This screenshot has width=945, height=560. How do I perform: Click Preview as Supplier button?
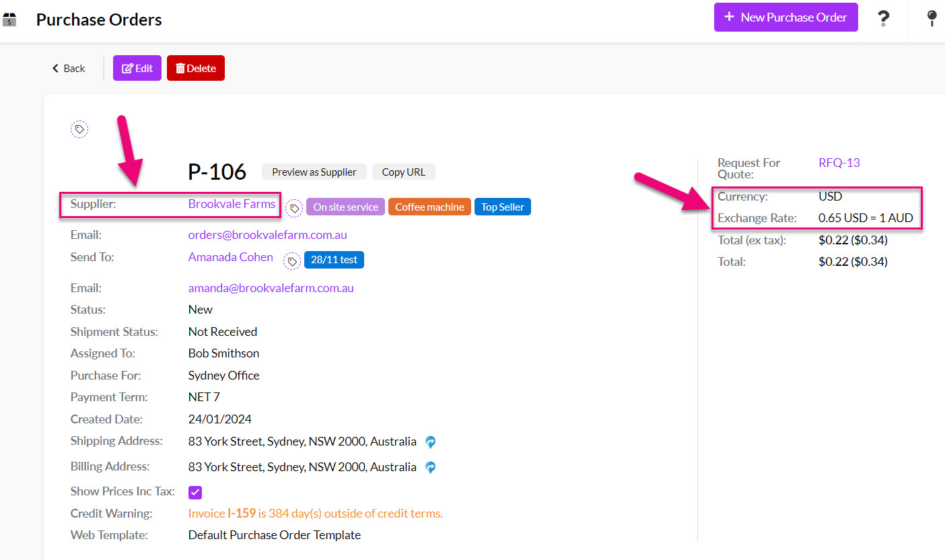click(314, 172)
